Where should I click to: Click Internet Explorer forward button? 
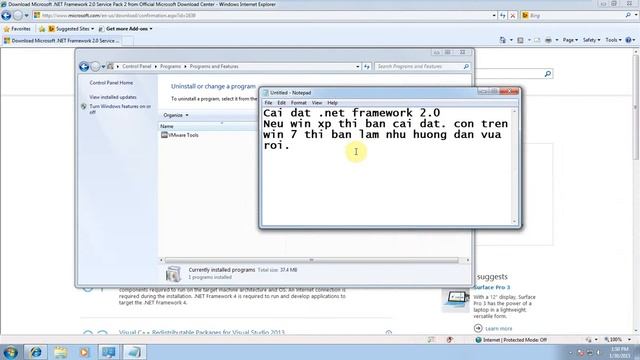coord(18,16)
